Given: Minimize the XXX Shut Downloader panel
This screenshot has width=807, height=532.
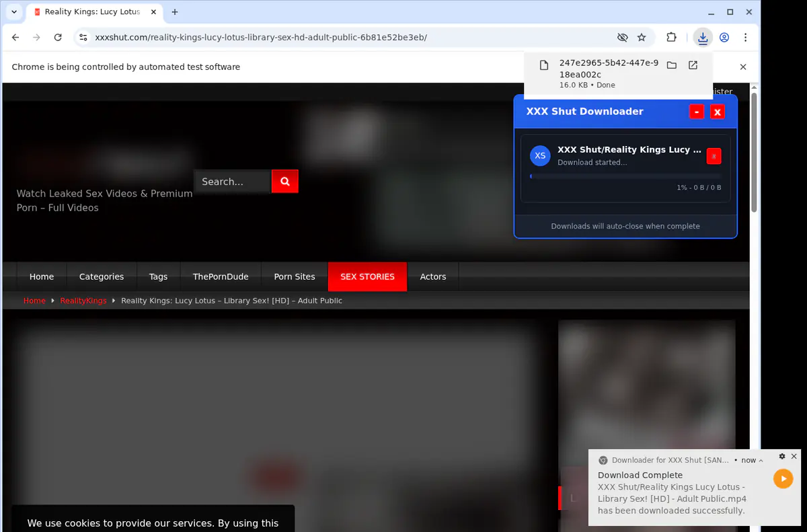Looking at the screenshot, I should 697,112.
